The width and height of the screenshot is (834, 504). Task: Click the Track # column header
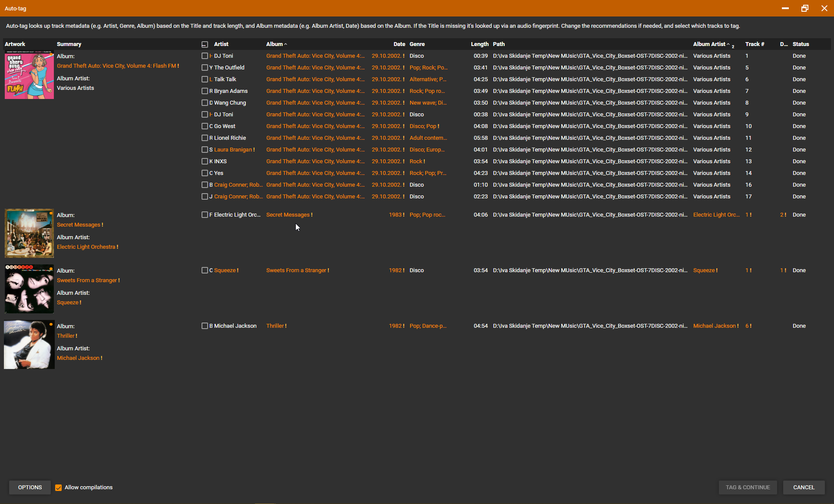[755, 44]
